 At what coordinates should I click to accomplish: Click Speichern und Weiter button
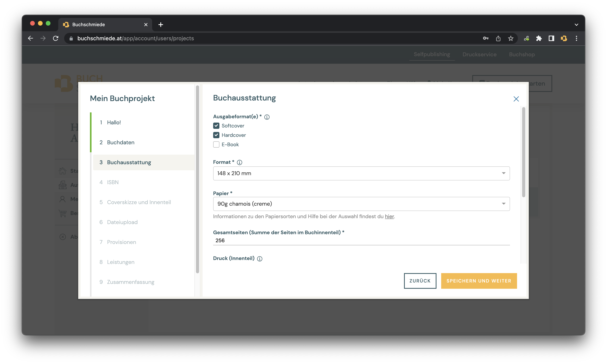pyautogui.click(x=479, y=281)
